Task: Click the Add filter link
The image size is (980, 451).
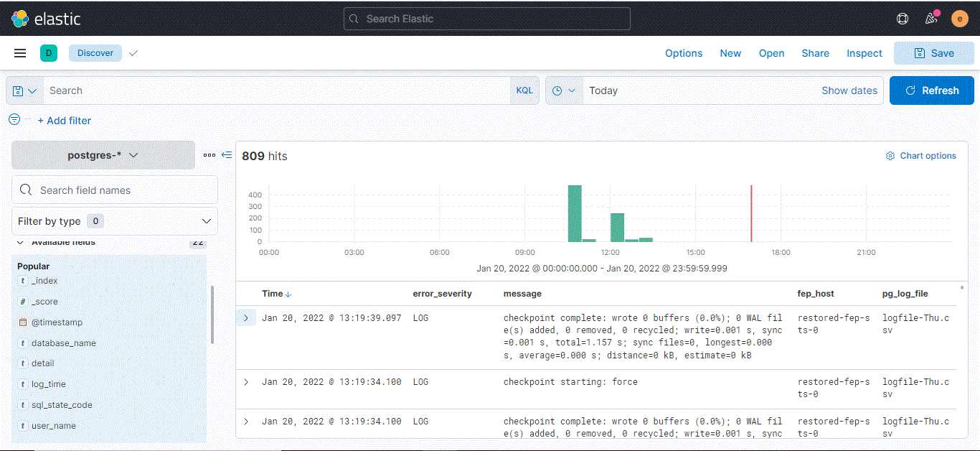Action: 64,121
